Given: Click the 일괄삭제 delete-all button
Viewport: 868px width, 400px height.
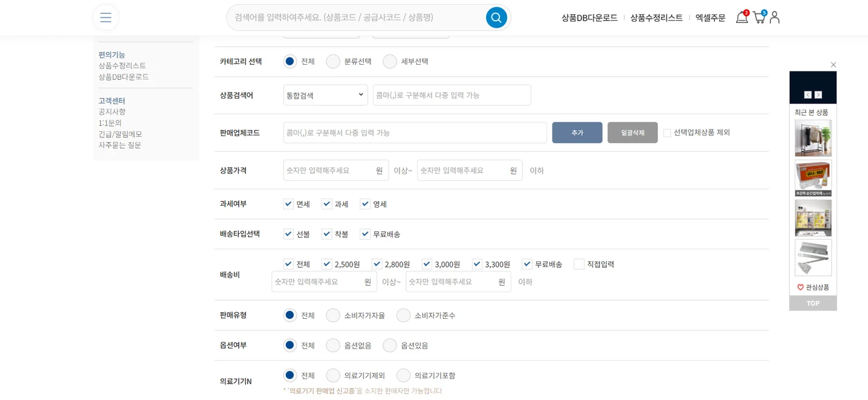Looking at the screenshot, I should 632,132.
